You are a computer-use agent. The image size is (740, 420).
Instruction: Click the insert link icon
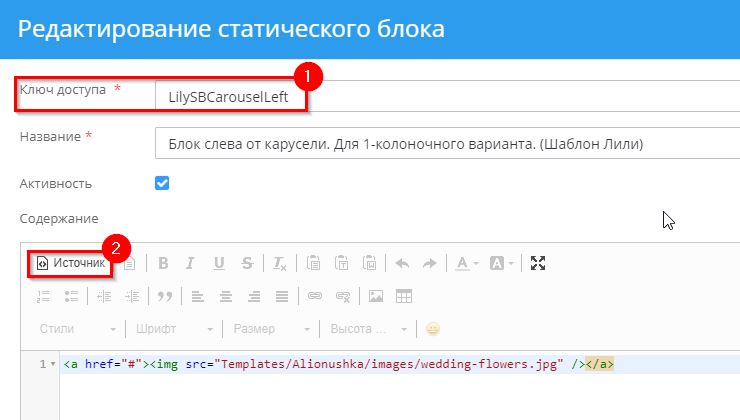coord(314,296)
